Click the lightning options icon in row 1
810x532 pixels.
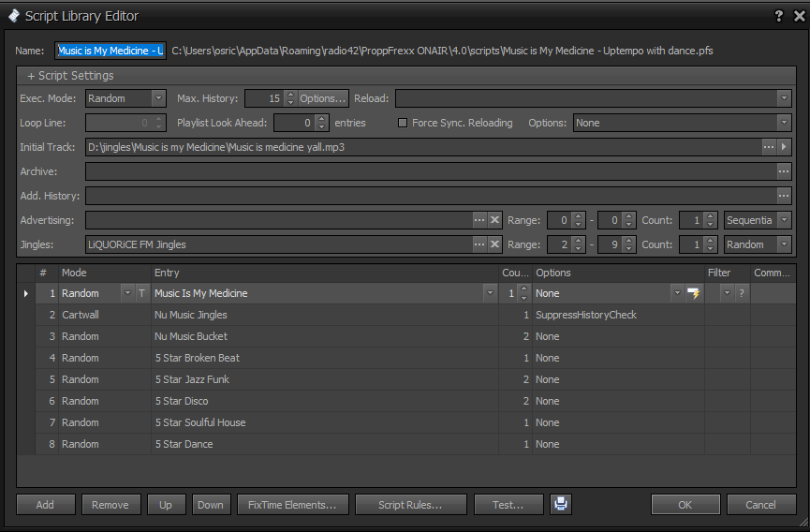pyautogui.click(x=693, y=293)
